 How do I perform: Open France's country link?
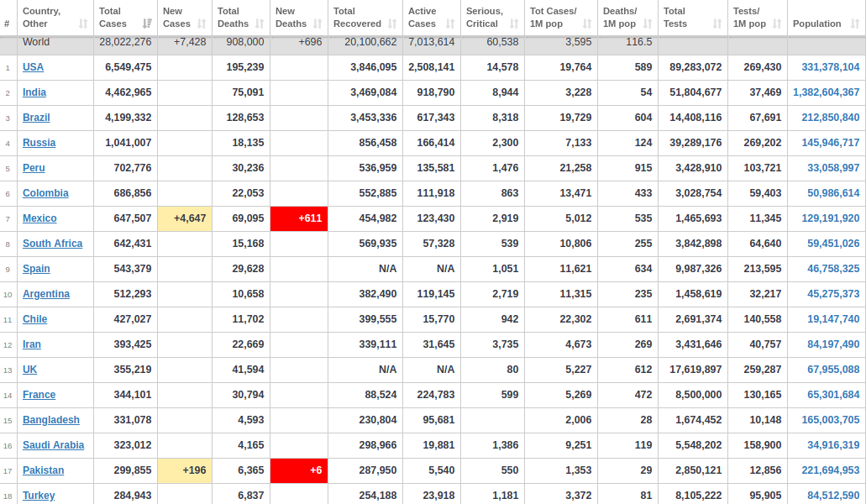39,396
